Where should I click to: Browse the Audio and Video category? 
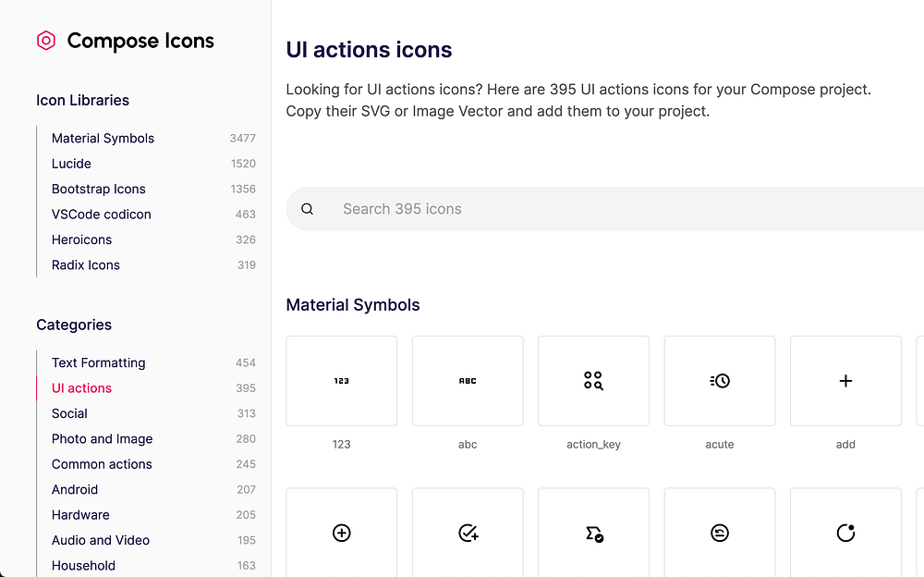101,540
